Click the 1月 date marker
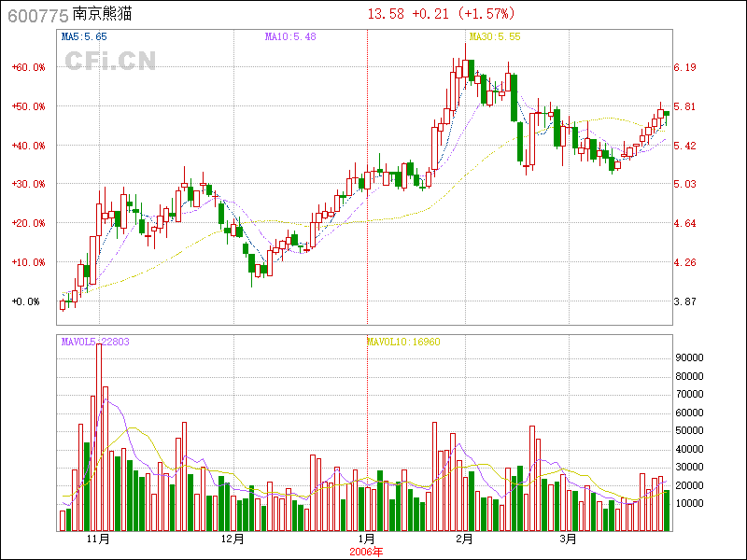 click(x=367, y=539)
